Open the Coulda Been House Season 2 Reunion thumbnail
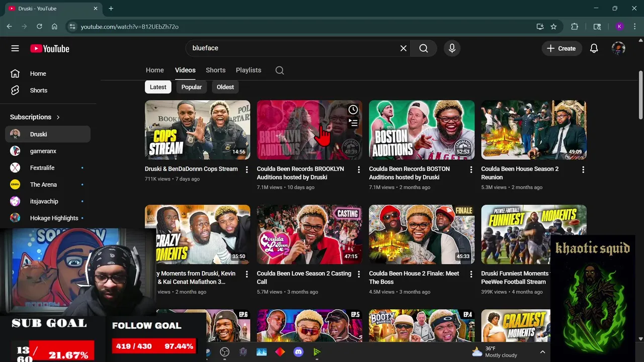The width and height of the screenshot is (644, 362). [534, 130]
